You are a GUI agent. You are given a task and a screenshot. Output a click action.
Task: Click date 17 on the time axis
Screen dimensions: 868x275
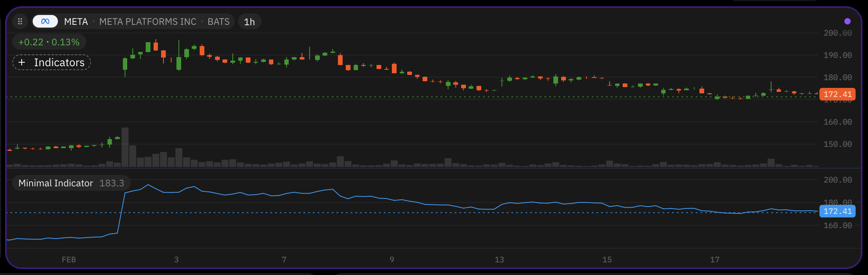click(x=715, y=260)
